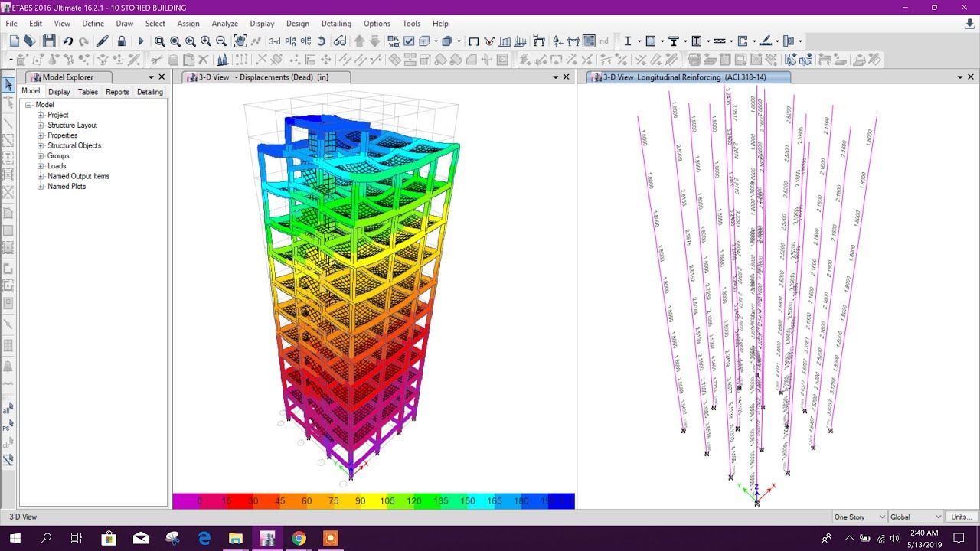Screen dimensions: 980x551
Task: Open an elevation view with the elv icon
Action: (x=305, y=41)
